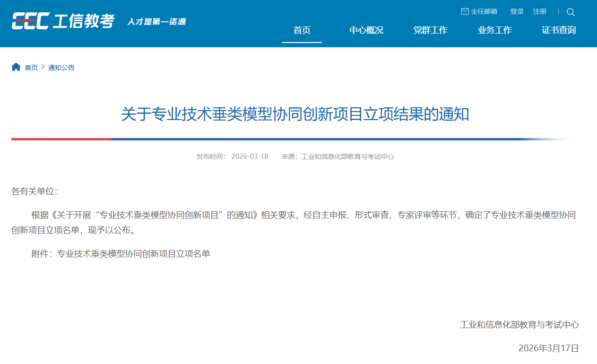This screenshot has height=364, width=597.
Task: Click 首页 in the breadcrumb trail
Action: (x=31, y=68)
